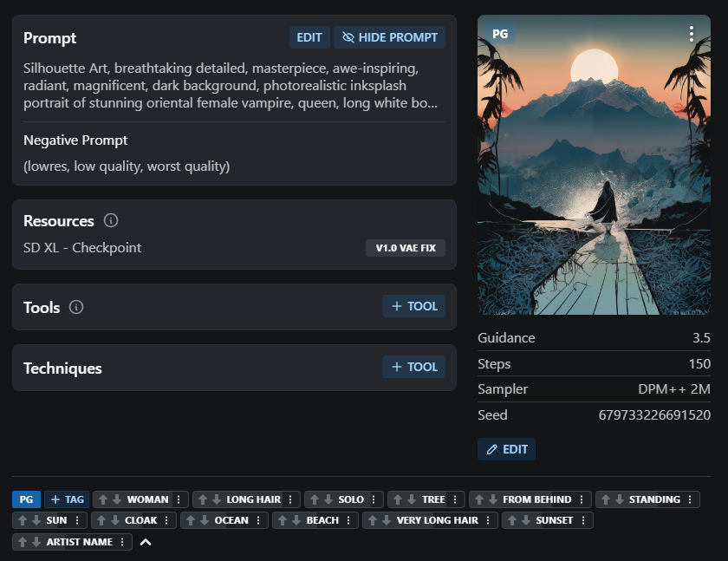Hide the prompt text
The width and height of the screenshot is (728, 561).
point(390,37)
